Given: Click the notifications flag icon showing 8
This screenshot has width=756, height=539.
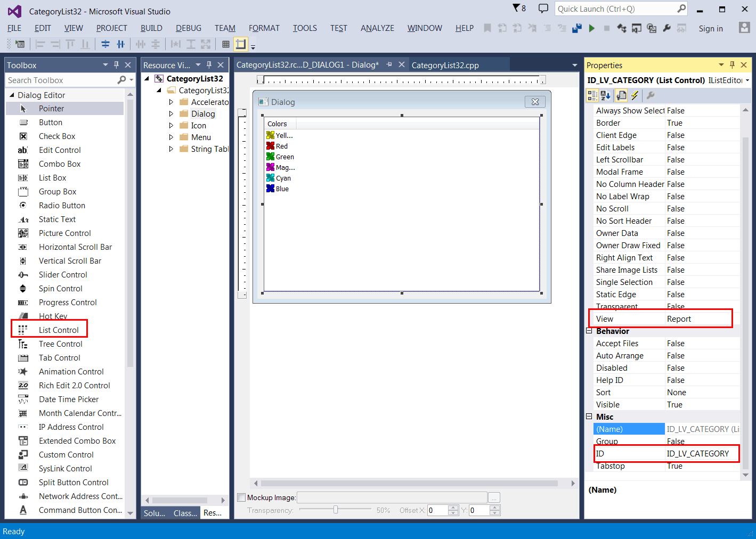Looking at the screenshot, I should 519,8.
